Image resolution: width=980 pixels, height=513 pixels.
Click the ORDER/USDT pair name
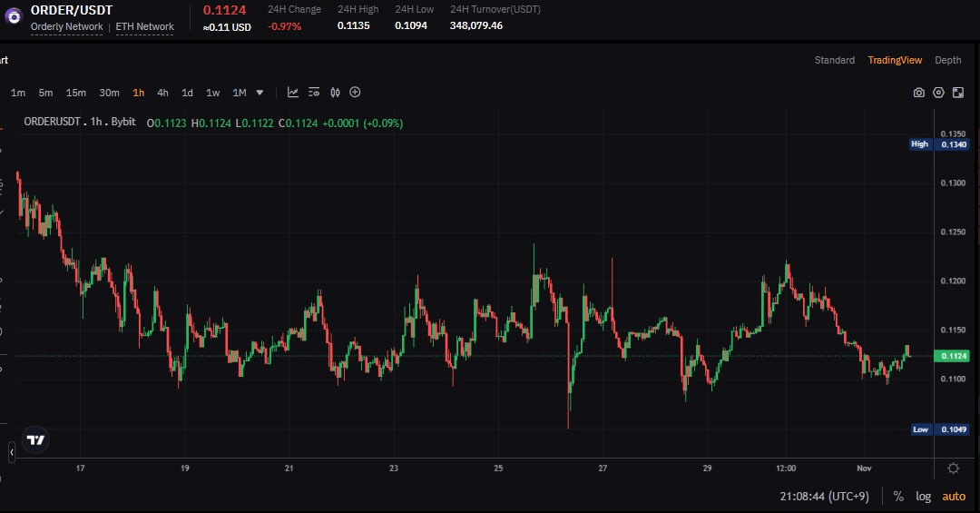point(72,10)
